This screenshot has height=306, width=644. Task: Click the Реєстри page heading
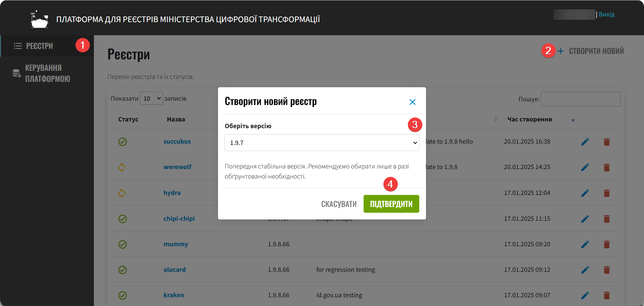pyautogui.click(x=128, y=54)
